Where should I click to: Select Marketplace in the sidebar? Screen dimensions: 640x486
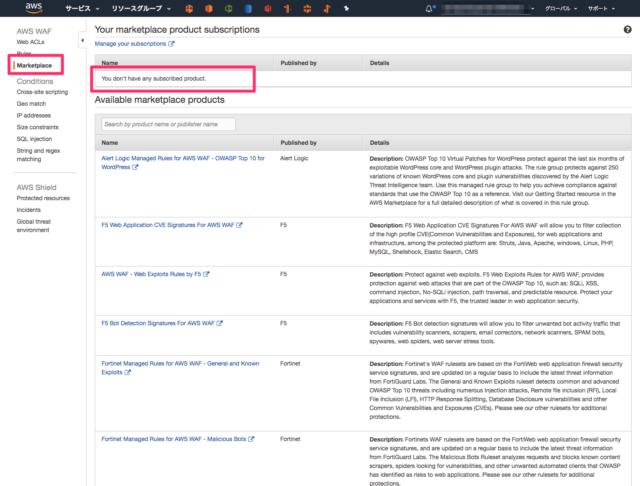point(34,65)
